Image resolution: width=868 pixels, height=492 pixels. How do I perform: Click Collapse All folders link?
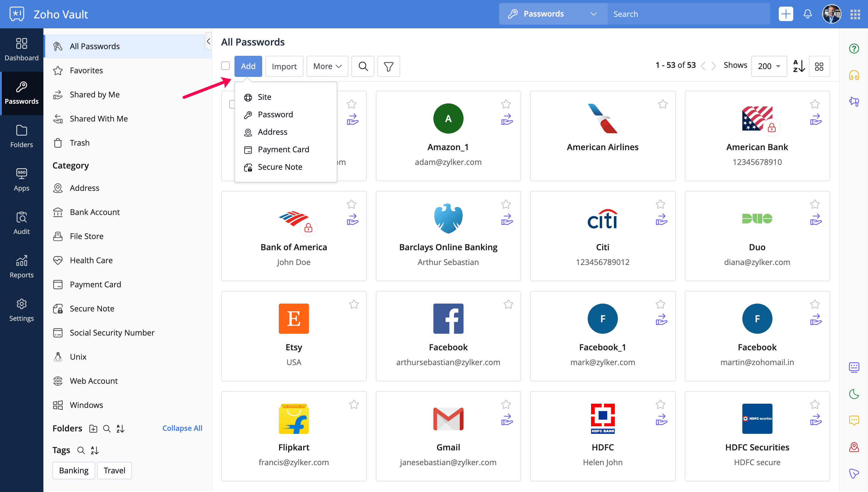(182, 428)
